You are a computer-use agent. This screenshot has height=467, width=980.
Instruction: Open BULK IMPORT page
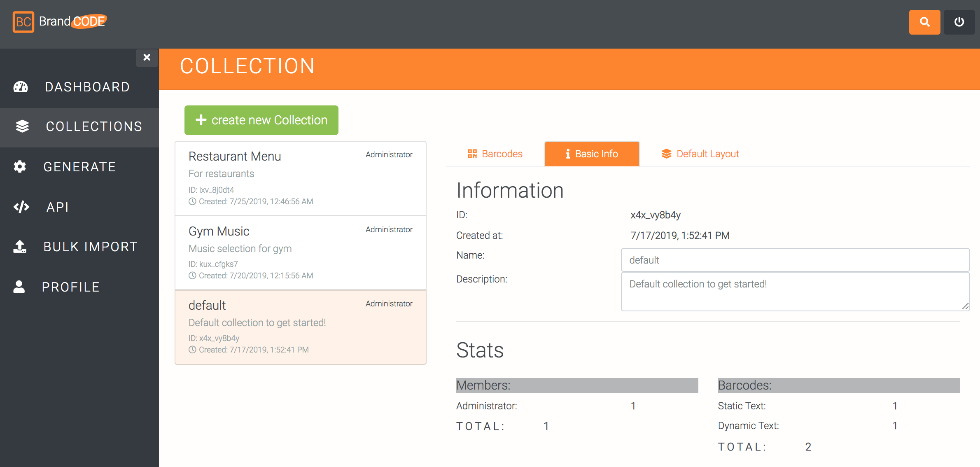(x=79, y=247)
